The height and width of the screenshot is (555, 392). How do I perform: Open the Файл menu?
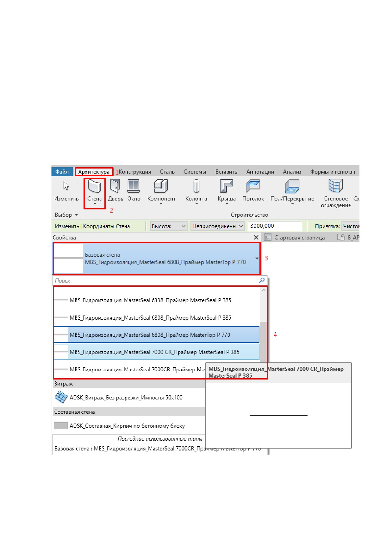pos(62,172)
